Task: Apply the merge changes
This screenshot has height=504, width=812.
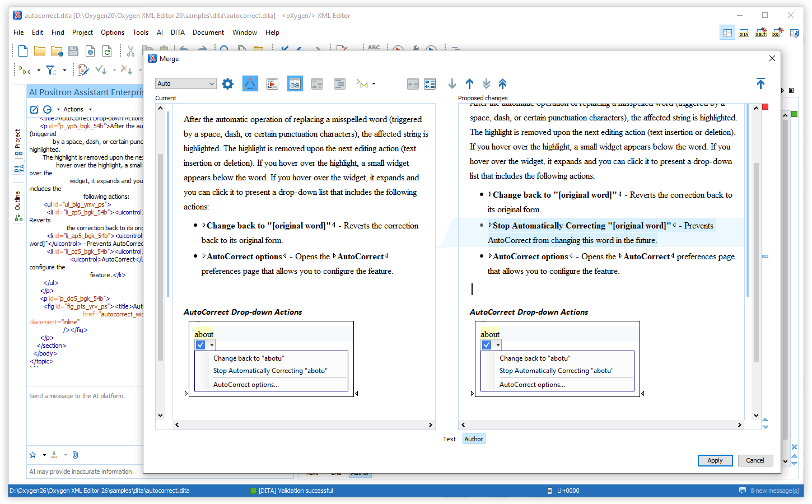Action: [x=715, y=460]
